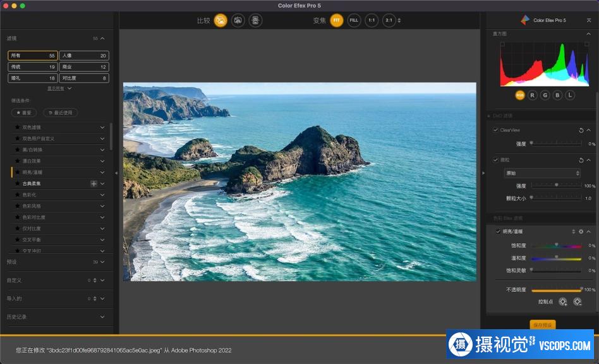Open the 2:1 zoom level stepper
599x364 pixels.
point(399,20)
